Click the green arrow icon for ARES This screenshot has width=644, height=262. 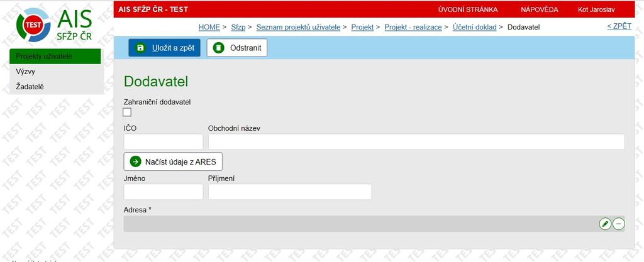pyautogui.click(x=136, y=161)
